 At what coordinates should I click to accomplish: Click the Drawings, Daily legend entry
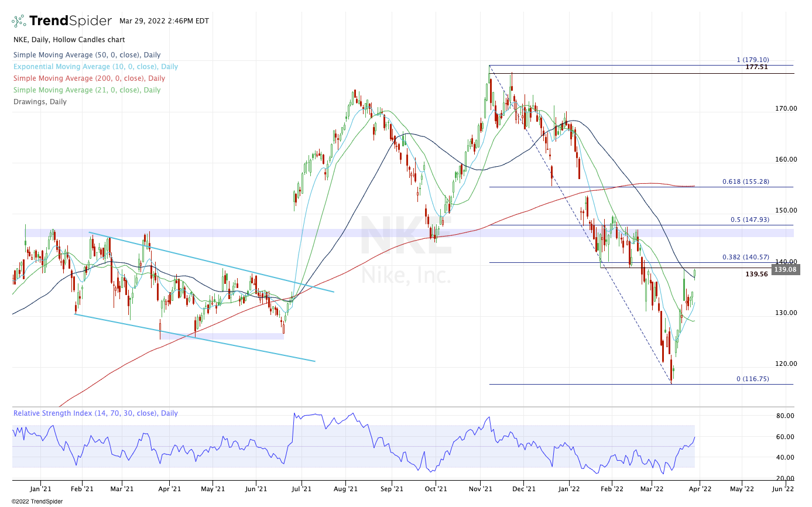(x=40, y=102)
